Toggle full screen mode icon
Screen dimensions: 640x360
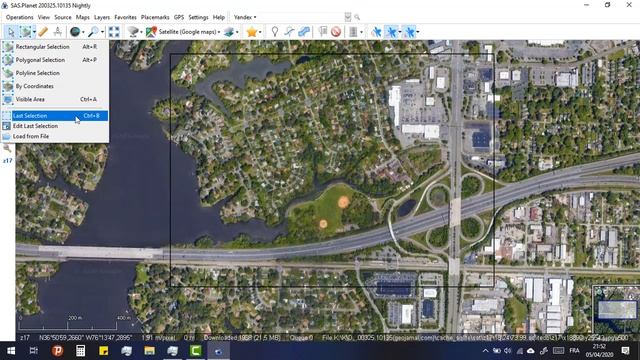point(114,31)
